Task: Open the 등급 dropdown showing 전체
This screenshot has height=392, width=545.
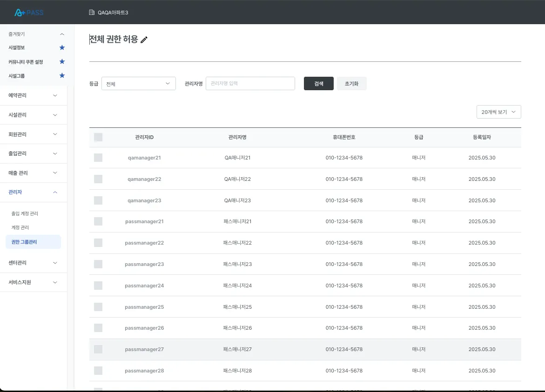Action: (138, 83)
